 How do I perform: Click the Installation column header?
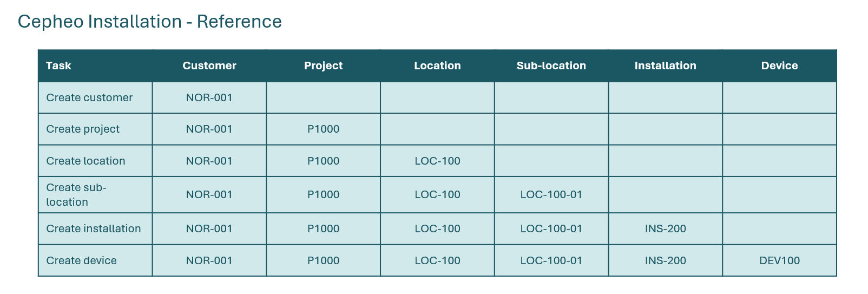click(x=665, y=66)
